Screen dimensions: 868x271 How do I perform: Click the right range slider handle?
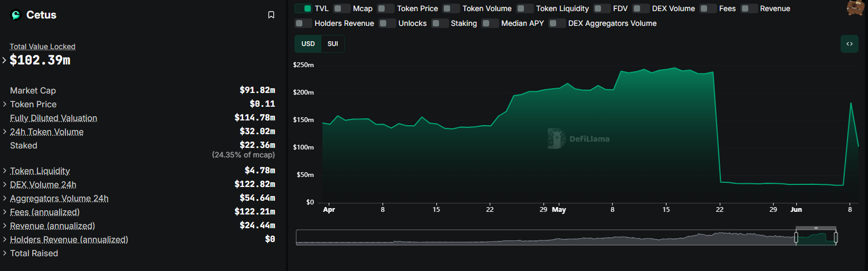[836, 238]
